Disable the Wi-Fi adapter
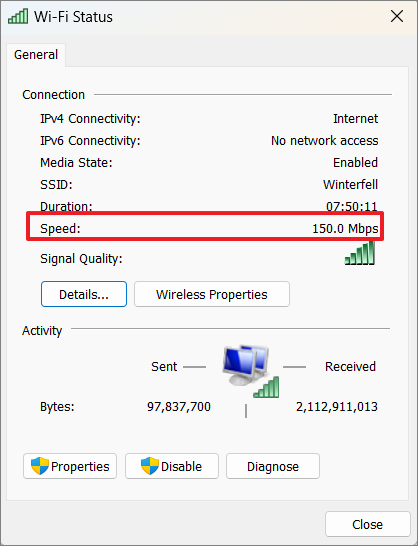 click(172, 466)
